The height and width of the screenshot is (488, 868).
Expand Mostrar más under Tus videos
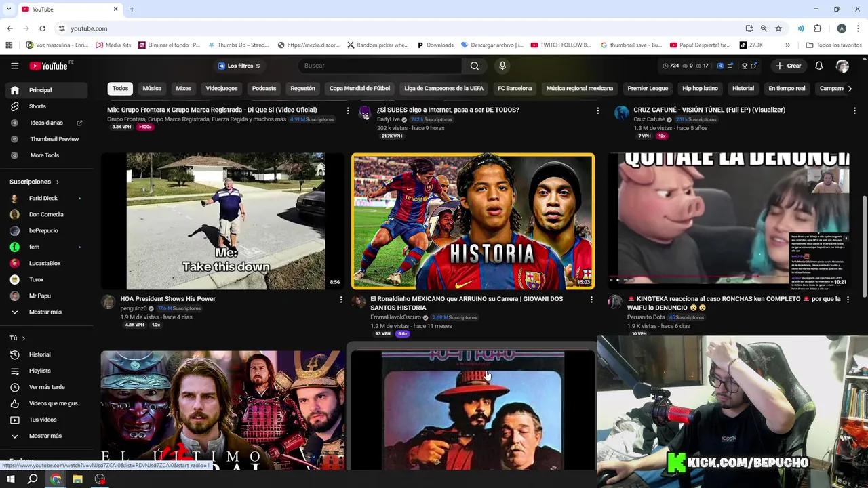(x=47, y=436)
